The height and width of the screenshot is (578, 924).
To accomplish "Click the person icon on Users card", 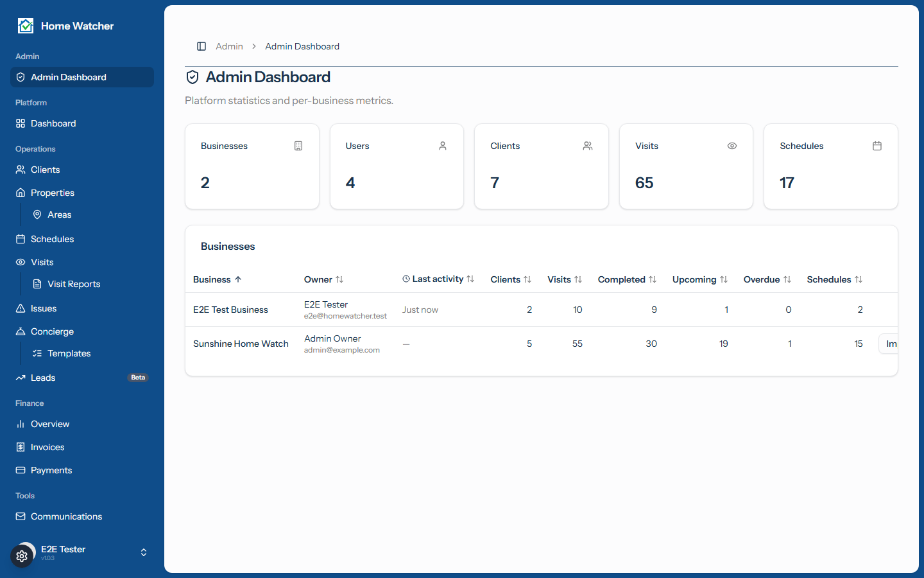I will (443, 146).
